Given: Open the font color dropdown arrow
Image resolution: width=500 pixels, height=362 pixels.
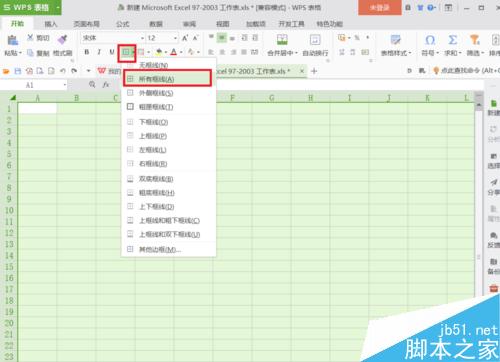Looking at the screenshot, I should pos(181,52).
